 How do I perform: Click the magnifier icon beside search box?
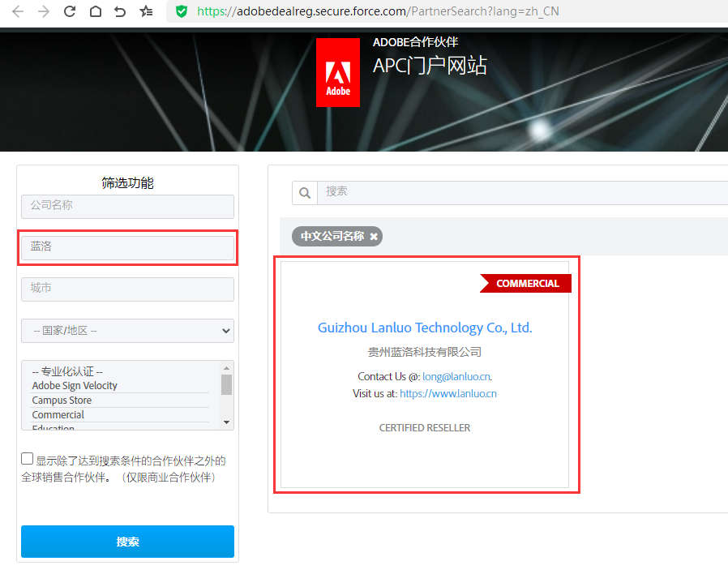[x=305, y=193]
